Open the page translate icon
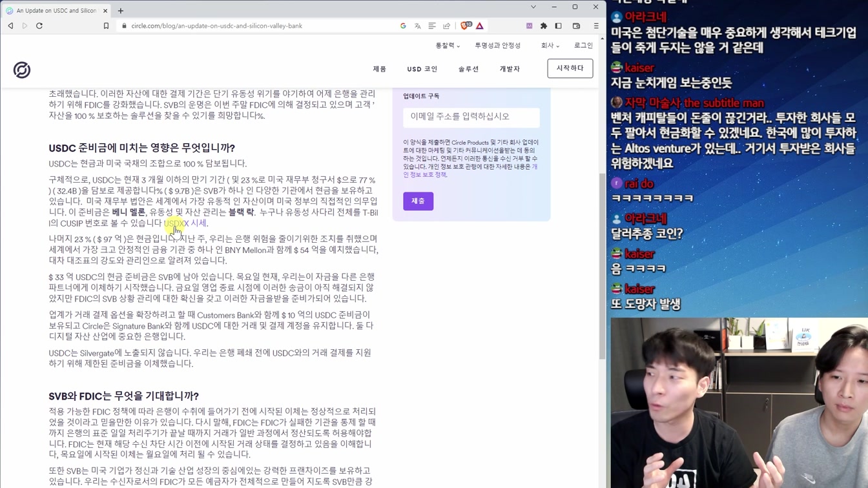Image resolution: width=868 pixels, height=488 pixels. click(x=418, y=26)
